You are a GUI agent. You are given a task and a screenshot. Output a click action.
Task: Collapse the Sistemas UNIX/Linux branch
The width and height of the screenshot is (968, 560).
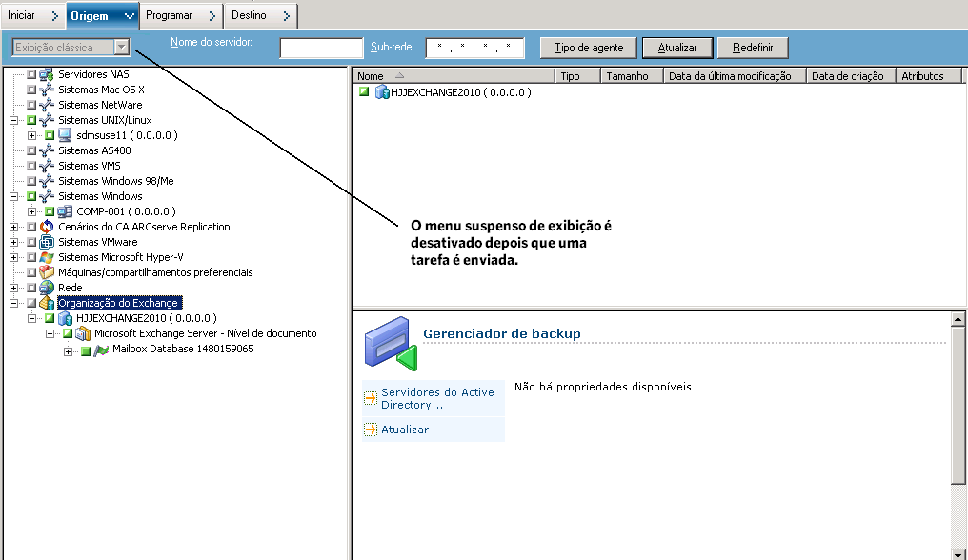click(x=13, y=120)
